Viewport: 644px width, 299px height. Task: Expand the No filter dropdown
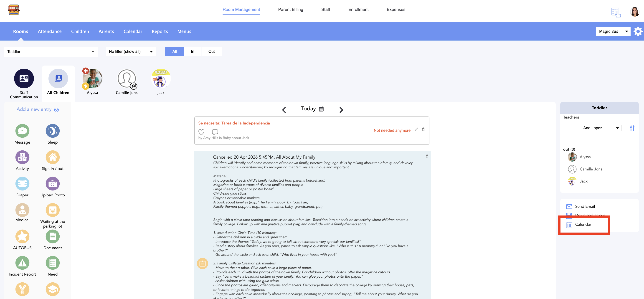[x=130, y=51]
